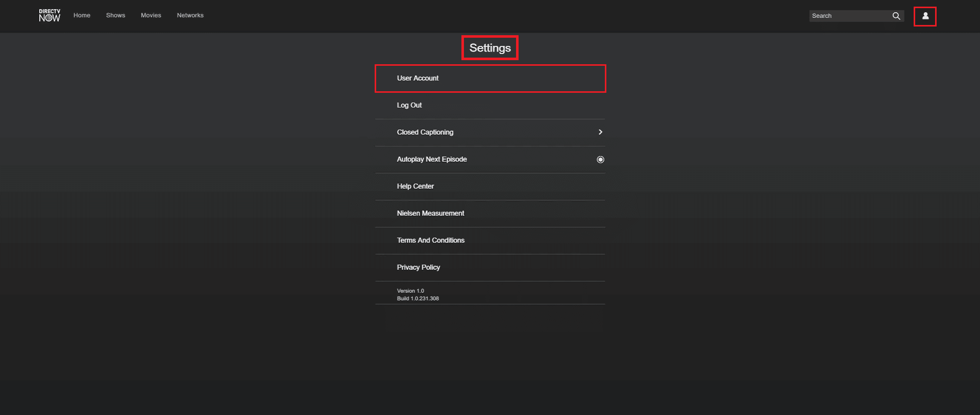The width and height of the screenshot is (980, 415).
Task: Open the Networks menu item
Action: coord(190,15)
